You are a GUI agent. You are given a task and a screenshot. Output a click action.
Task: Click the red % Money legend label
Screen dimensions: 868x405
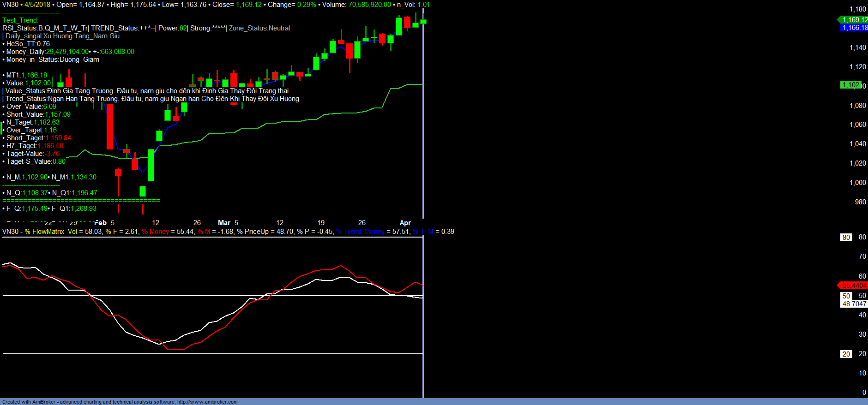[156, 232]
